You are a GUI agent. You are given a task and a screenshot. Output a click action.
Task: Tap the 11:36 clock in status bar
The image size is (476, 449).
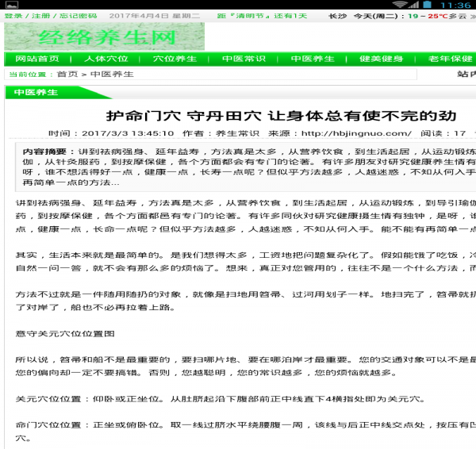(455, 5)
